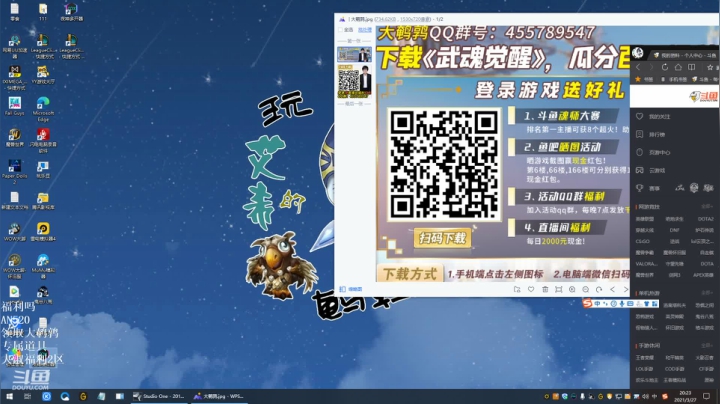Screen dimensions: 720x404
Task: Select the first thumbnail in image viewer sidebar
Action: tap(354, 55)
